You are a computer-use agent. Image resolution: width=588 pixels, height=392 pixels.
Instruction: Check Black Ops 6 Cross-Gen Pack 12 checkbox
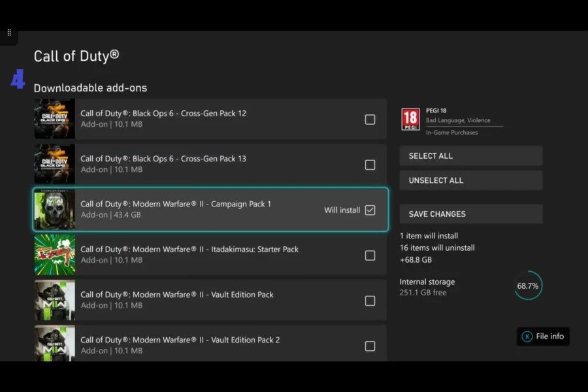coord(370,120)
